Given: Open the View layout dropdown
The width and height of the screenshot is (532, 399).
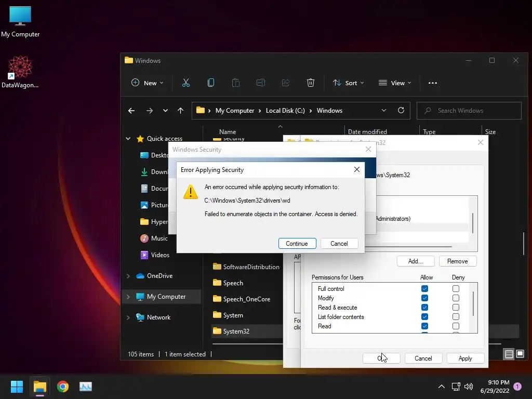Looking at the screenshot, I should pos(395,83).
